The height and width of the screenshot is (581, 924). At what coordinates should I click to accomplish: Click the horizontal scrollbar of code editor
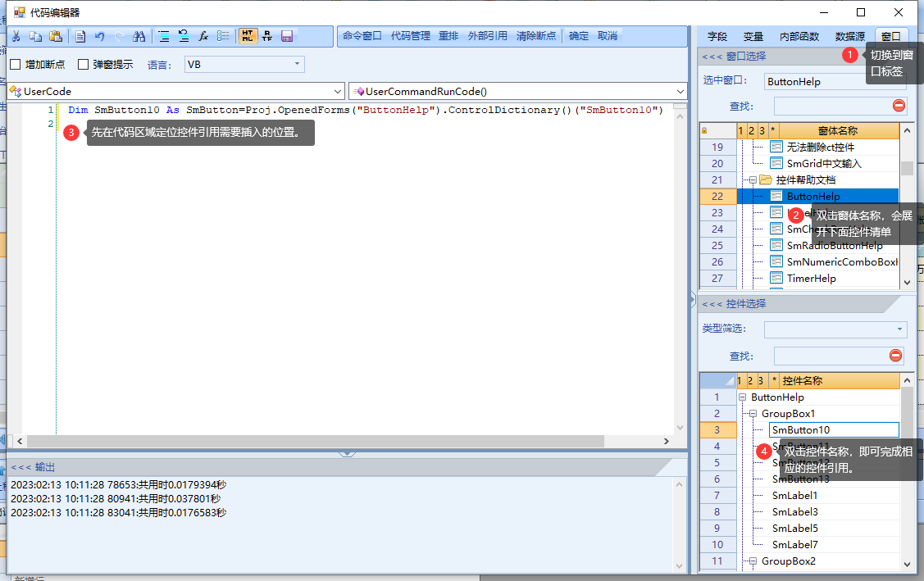click(x=316, y=441)
